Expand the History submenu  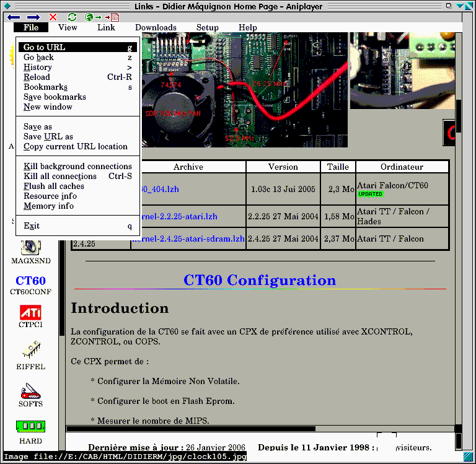[x=77, y=68]
